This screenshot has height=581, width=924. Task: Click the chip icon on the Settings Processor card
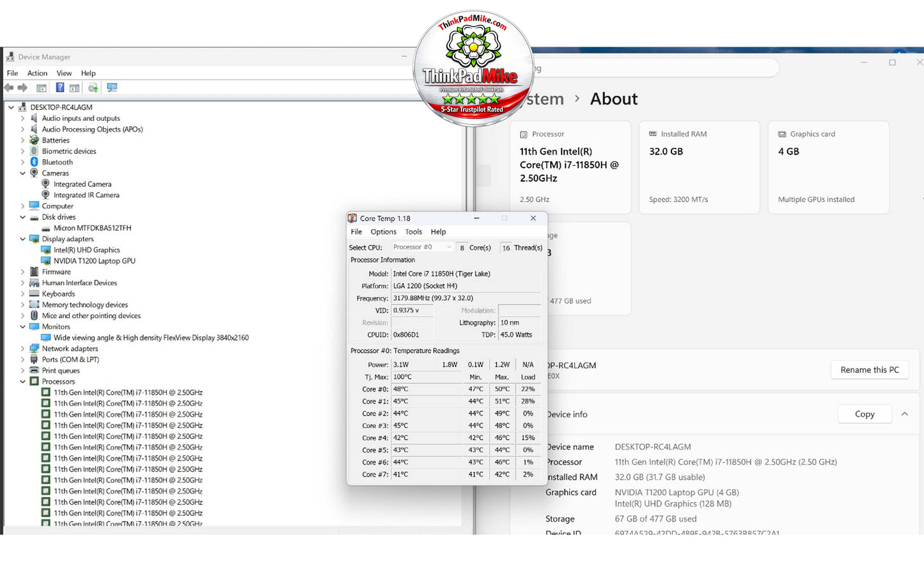pos(524,134)
